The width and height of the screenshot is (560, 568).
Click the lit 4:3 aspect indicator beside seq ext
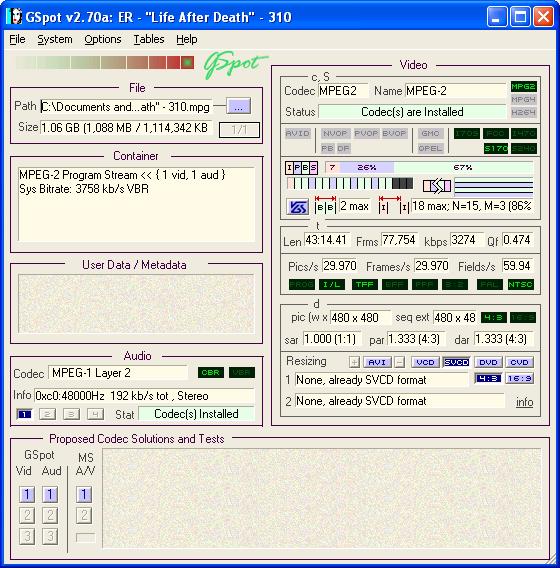click(x=493, y=318)
